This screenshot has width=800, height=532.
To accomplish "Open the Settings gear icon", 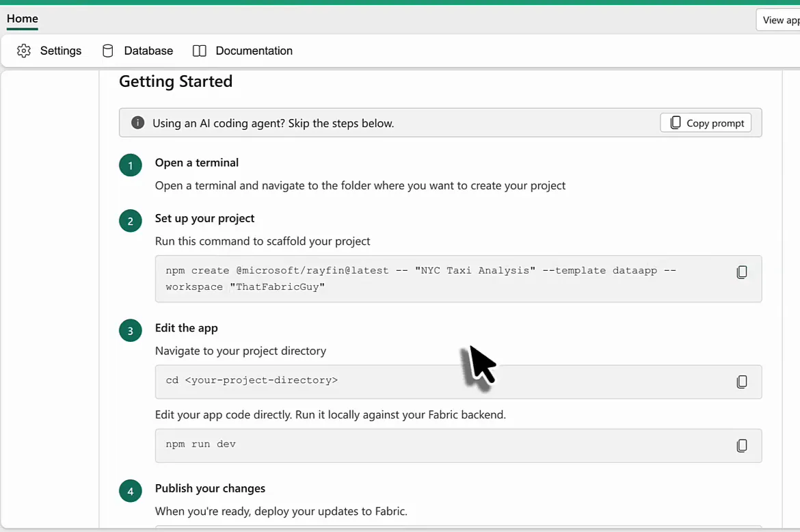I will coord(23,51).
